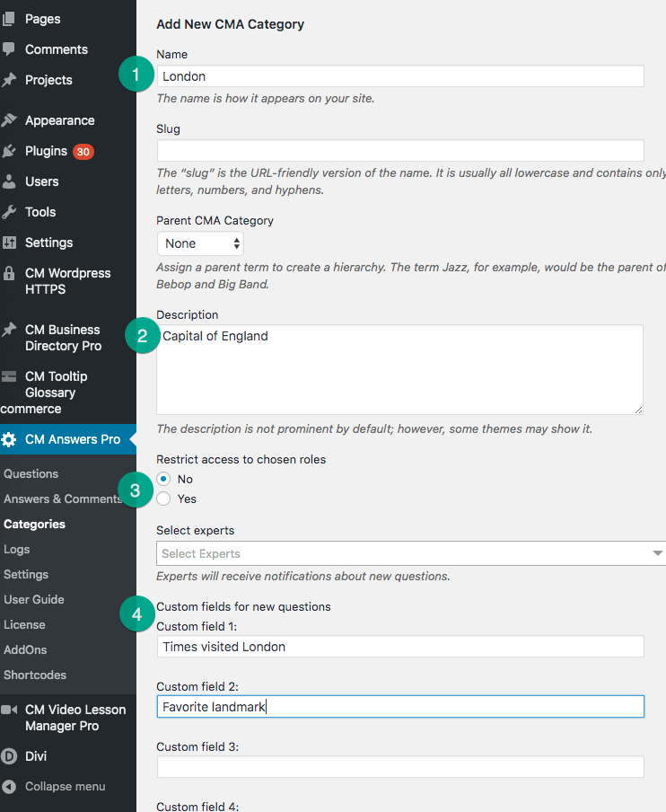Click the Plugins plug icon

pos(9,151)
